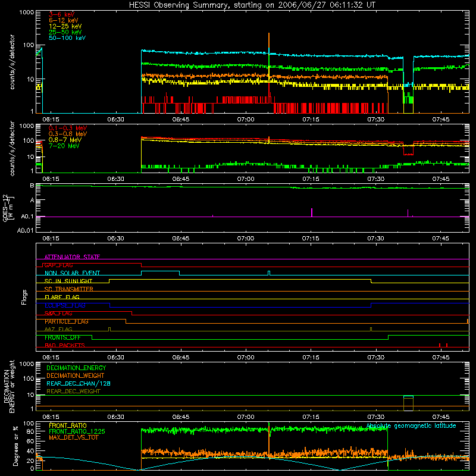This screenshot has height=476, width=476.
Task: Click counts/s/detector axis title of the MeV panel
Action: pos(12,149)
